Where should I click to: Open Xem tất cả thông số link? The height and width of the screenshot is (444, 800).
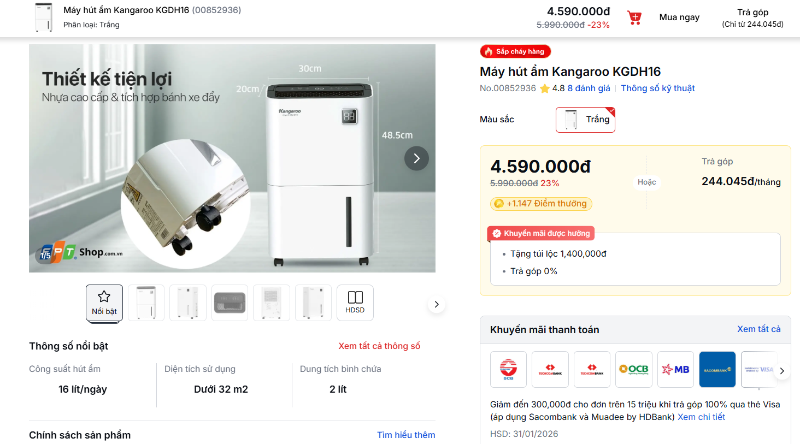pos(379,346)
